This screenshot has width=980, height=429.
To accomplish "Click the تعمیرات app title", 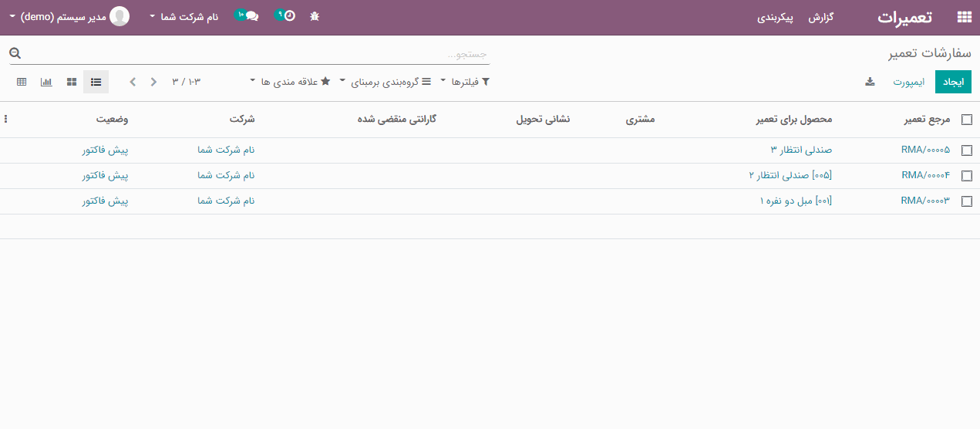I will click(x=904, y=17).
